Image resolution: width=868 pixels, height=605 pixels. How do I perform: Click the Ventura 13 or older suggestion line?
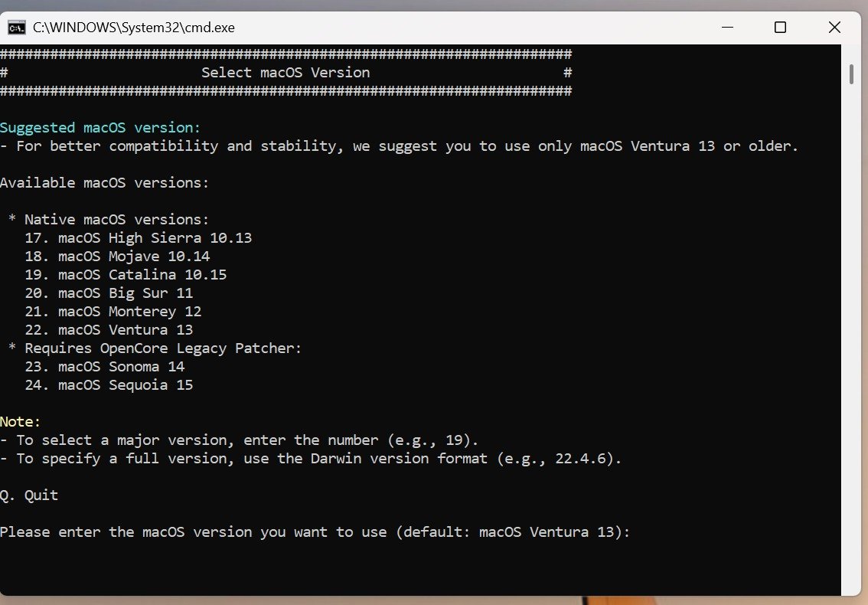click(x=399, y=146)
